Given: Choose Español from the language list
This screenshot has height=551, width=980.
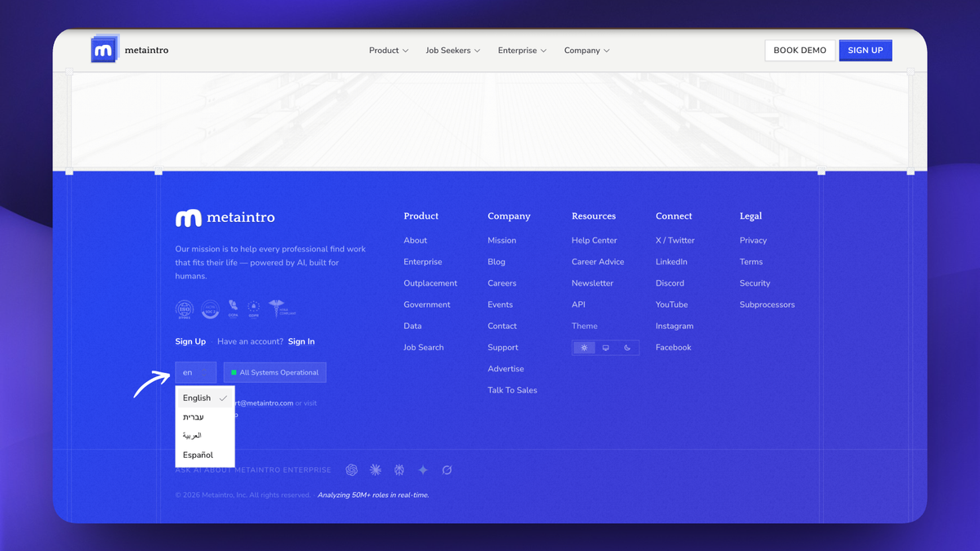Looking at the screenshot, I should (x=206, y=455).
